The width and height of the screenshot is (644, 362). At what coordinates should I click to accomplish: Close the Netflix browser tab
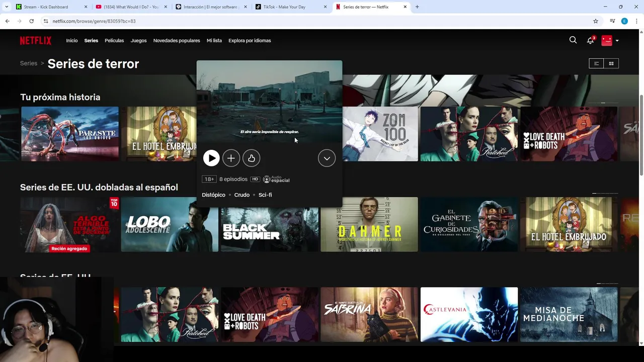[x=405, y=7]
